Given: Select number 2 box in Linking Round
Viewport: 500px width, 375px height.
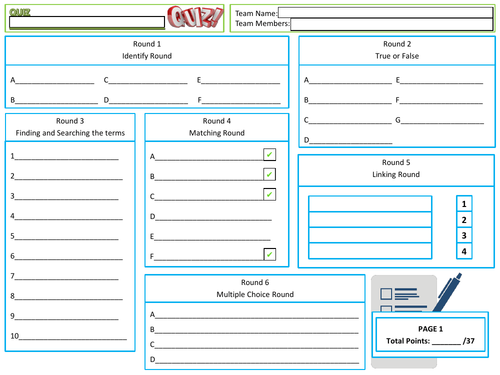Looking at the screenshot, I should 464,220.
